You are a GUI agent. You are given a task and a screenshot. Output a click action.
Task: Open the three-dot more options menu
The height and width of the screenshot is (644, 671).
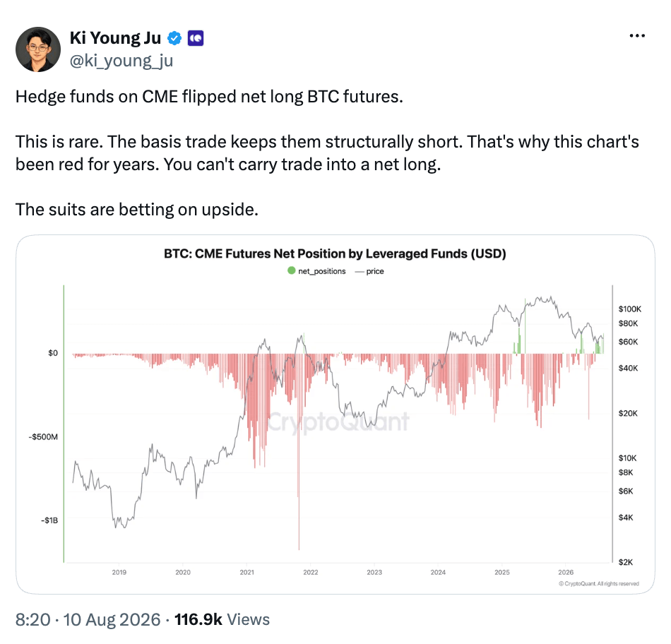pyautogui.click(x=637, y=36)
